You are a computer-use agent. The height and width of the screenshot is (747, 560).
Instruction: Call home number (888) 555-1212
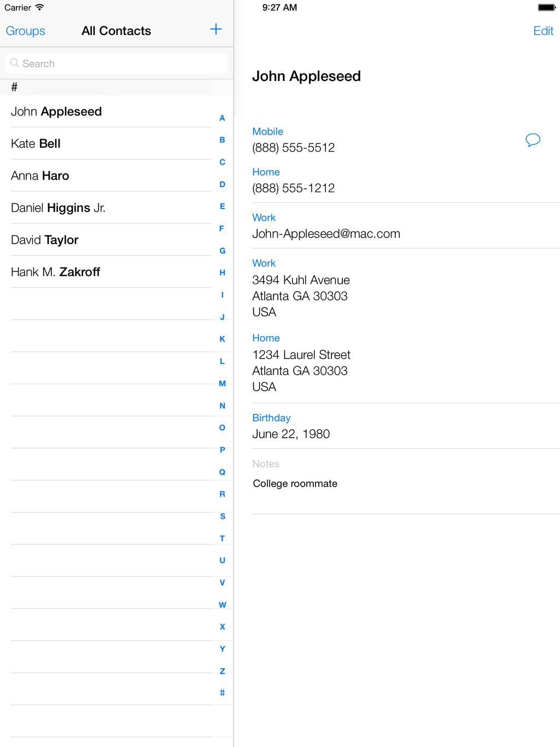pyautogui.click(x=294, y=188)
